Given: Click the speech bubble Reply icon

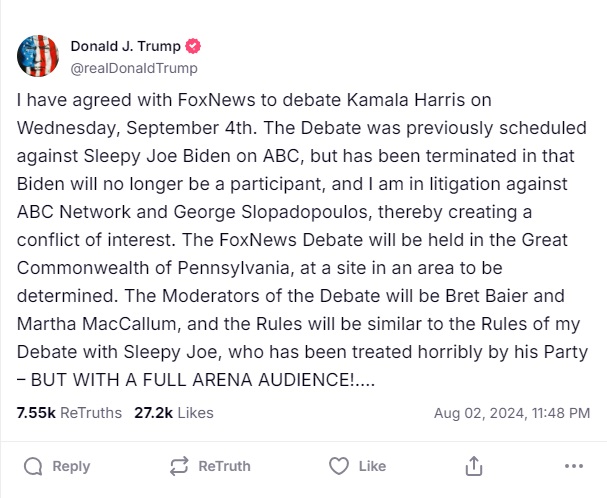Looking at the screenshot, I should click(x=33, y=466).
